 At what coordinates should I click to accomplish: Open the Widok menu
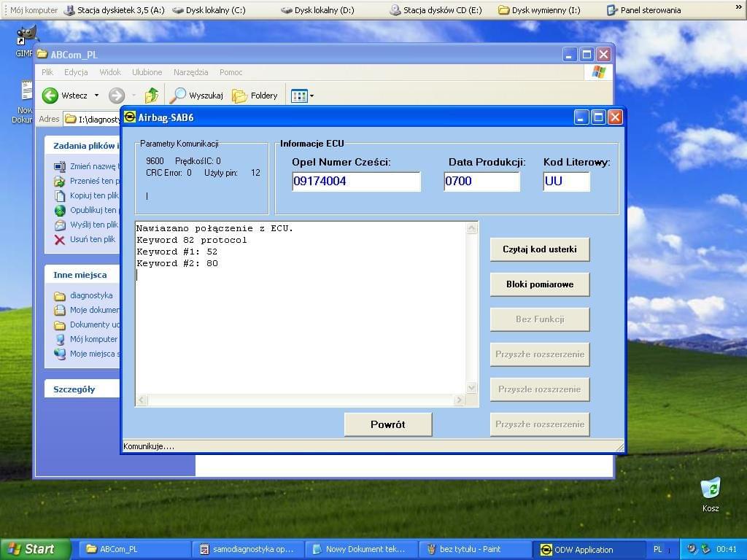110,72
